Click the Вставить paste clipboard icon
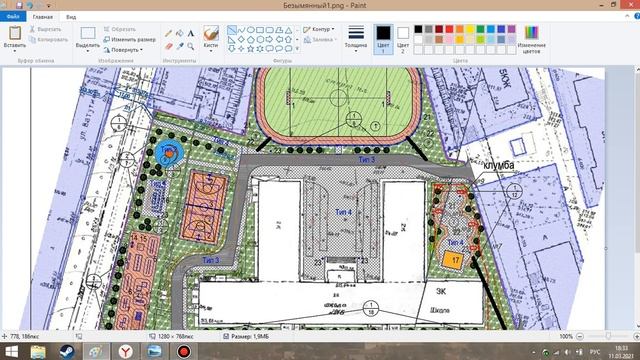Image resolution: width=640 pixels, height=360 pixels. [x=15, y=33]
